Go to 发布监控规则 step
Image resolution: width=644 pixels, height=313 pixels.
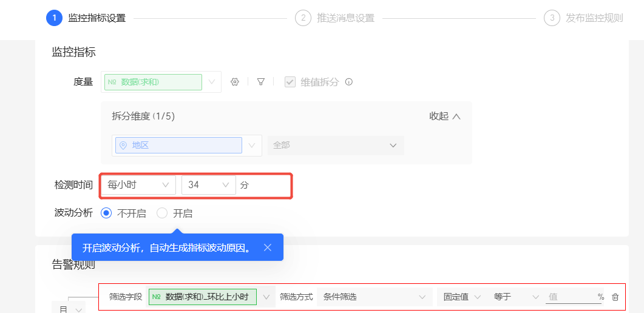click(594, 18)
